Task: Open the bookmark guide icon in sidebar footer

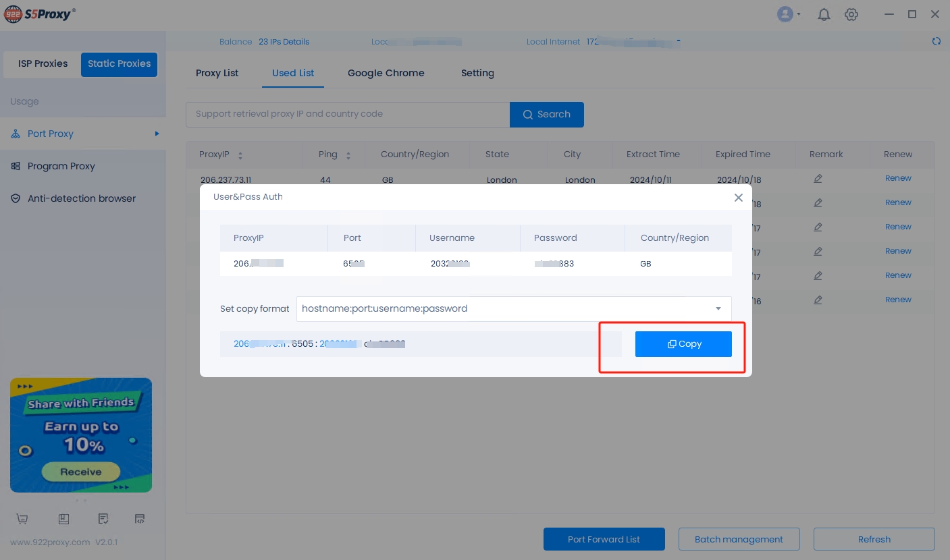Action: pyautogui.click(x=63, y=519)
